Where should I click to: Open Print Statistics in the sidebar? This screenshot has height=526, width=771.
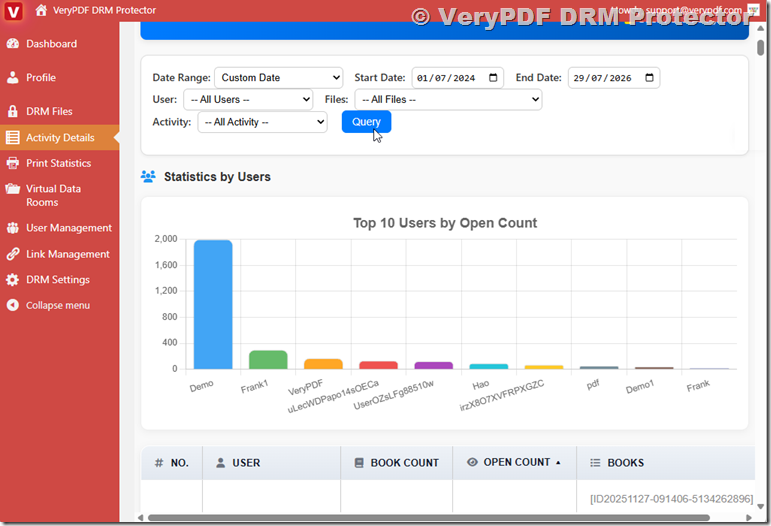point(59,163)
